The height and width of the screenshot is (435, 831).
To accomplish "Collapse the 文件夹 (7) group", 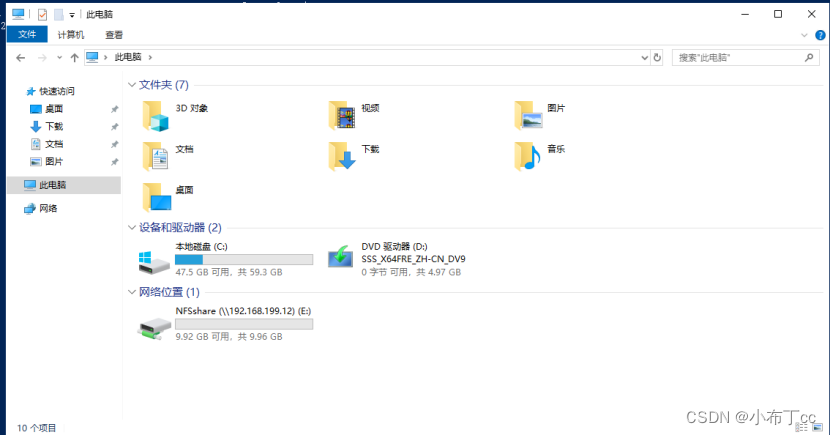I will click(x=132, y=85).
